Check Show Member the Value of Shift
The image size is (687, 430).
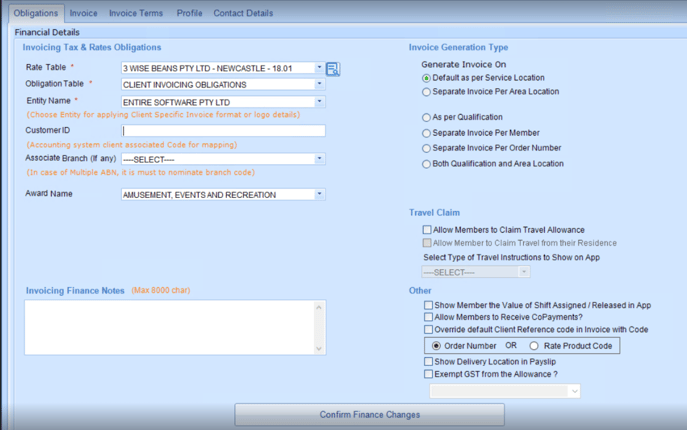(428, 305)
